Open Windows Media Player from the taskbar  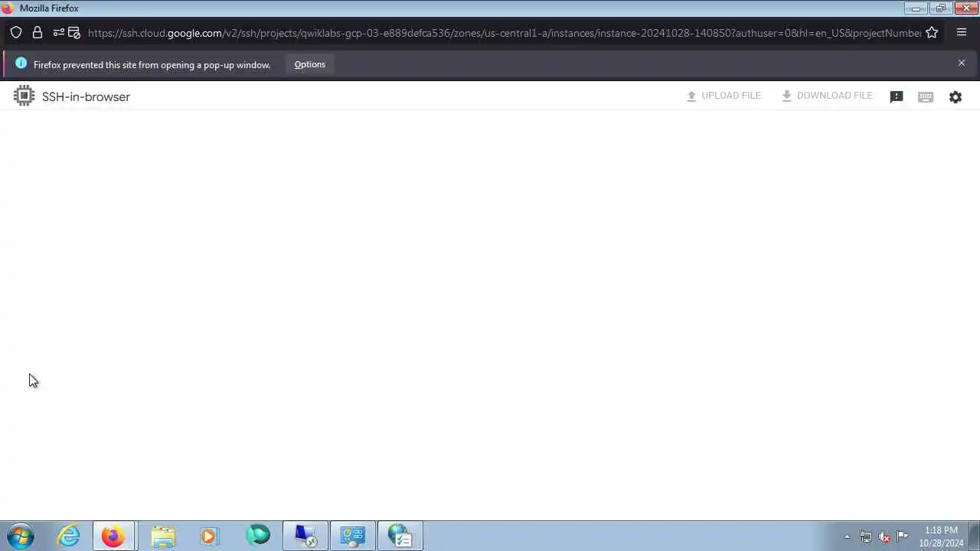(209, 536)
